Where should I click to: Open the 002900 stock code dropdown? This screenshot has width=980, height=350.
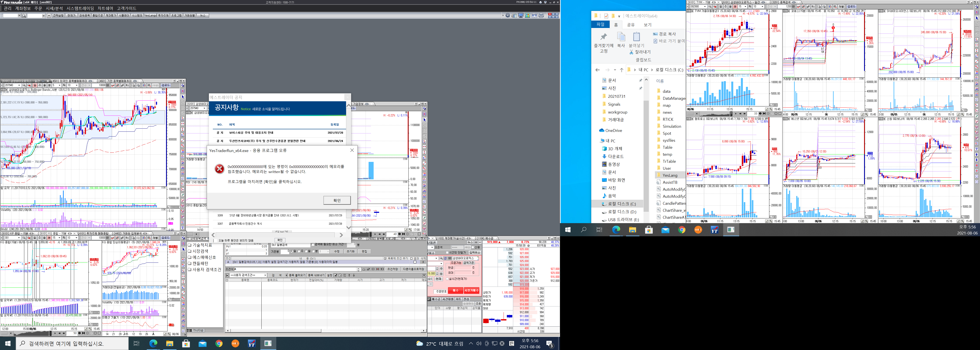coord(705,7)
